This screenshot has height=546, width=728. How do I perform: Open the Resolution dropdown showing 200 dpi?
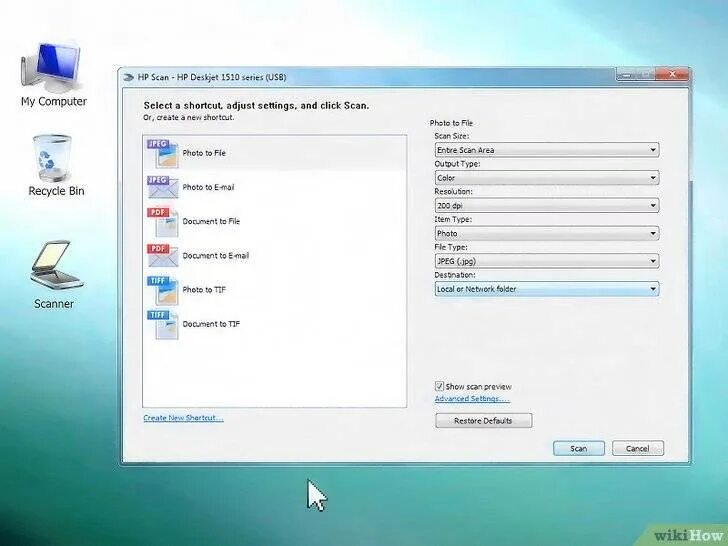pos(546,205)
